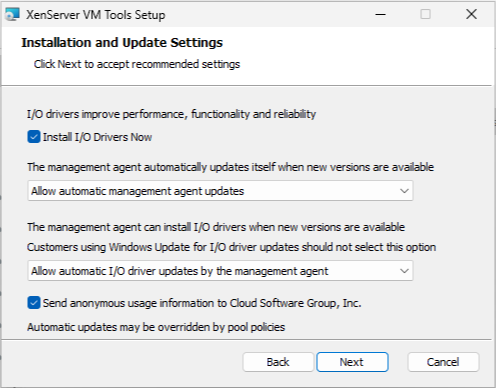The image size is (496, 388).
Task: Click the XenServer setup icon in title bar
Action: 12,15
